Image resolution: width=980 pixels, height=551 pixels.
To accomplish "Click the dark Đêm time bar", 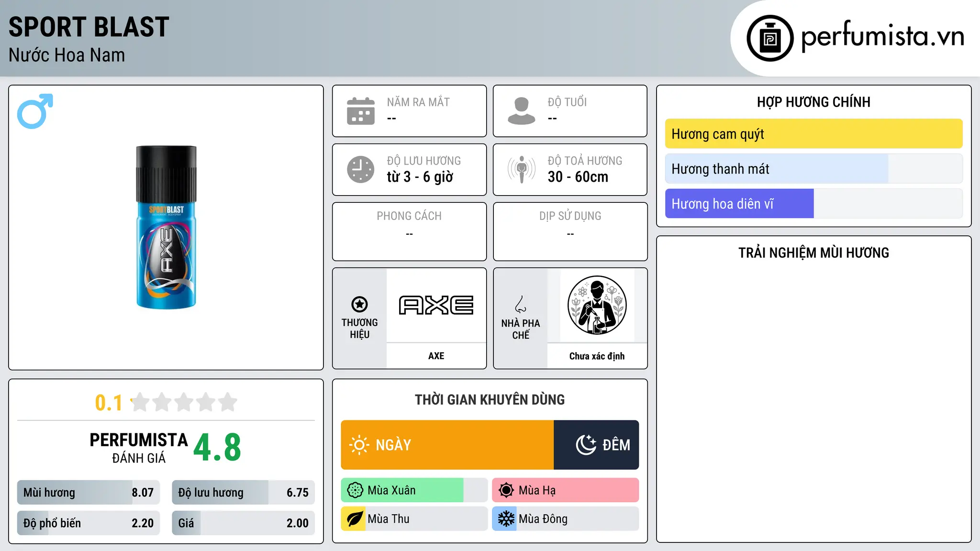I will [x=596, y=445].
